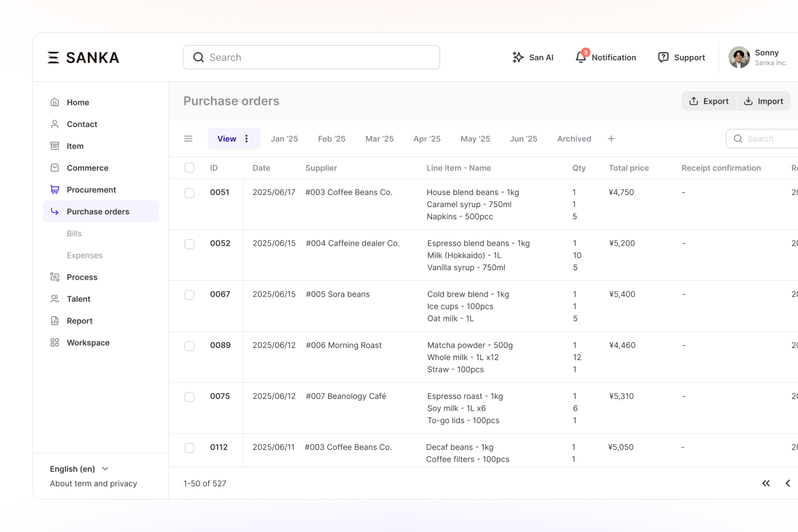Select the checkbox for order 0089

click(190, 346)
